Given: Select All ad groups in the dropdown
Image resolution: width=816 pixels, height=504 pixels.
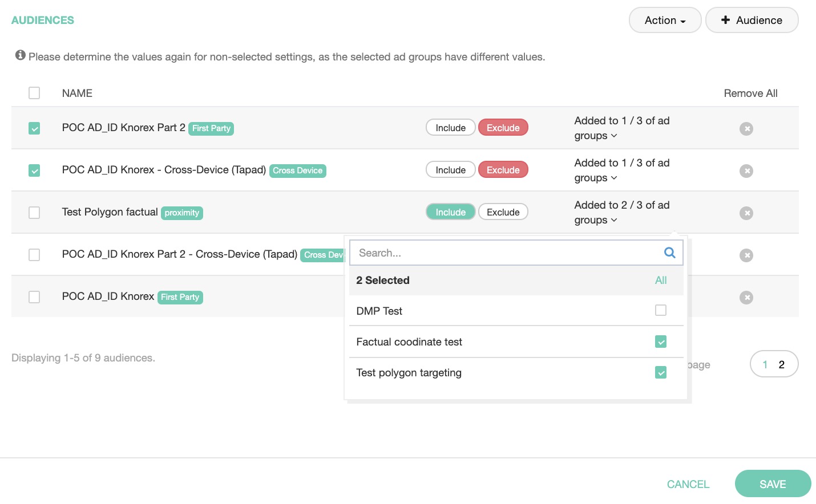Looking at the screenshot, I should (661, 280).
